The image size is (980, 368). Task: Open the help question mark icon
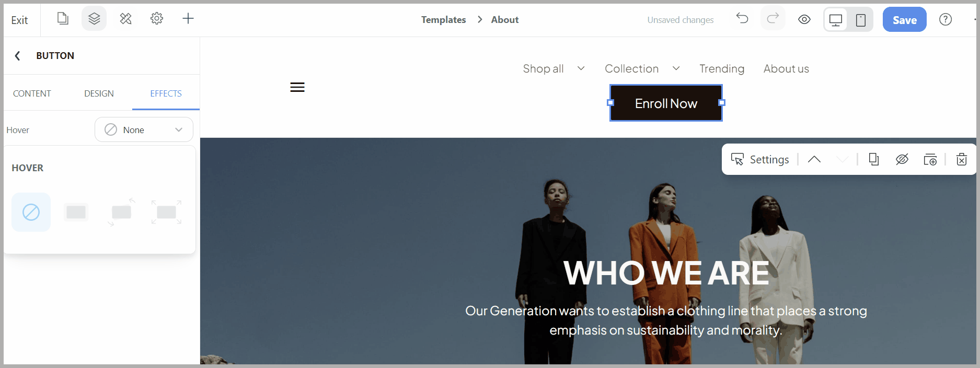946,19
